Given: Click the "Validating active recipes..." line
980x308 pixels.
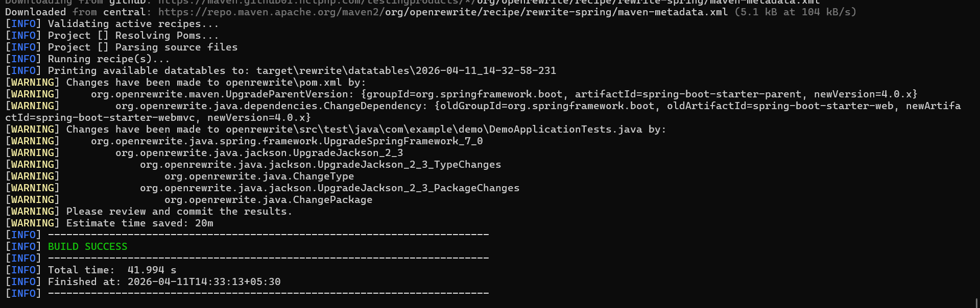Looking at the screenshot, I should tap(133, 24).
